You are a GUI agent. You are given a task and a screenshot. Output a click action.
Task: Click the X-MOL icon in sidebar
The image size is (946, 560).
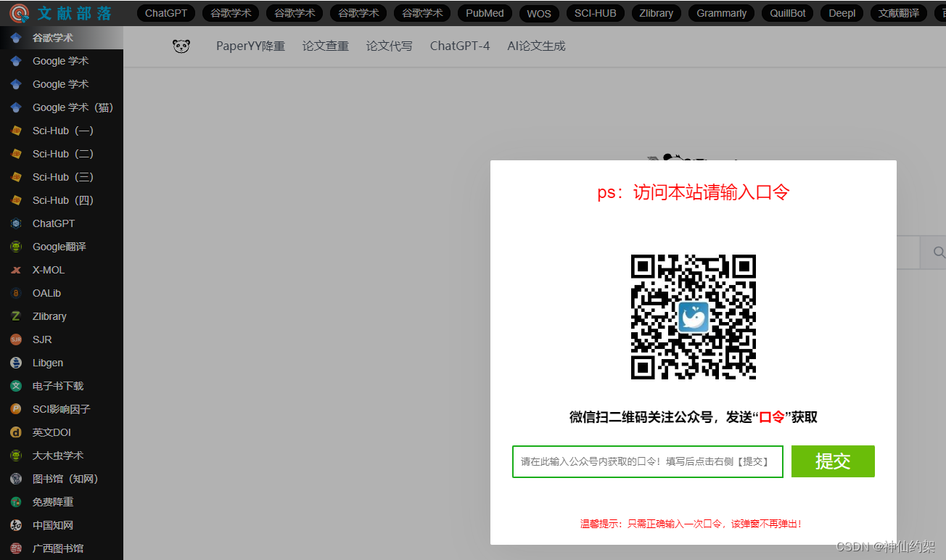coord(16,270)
